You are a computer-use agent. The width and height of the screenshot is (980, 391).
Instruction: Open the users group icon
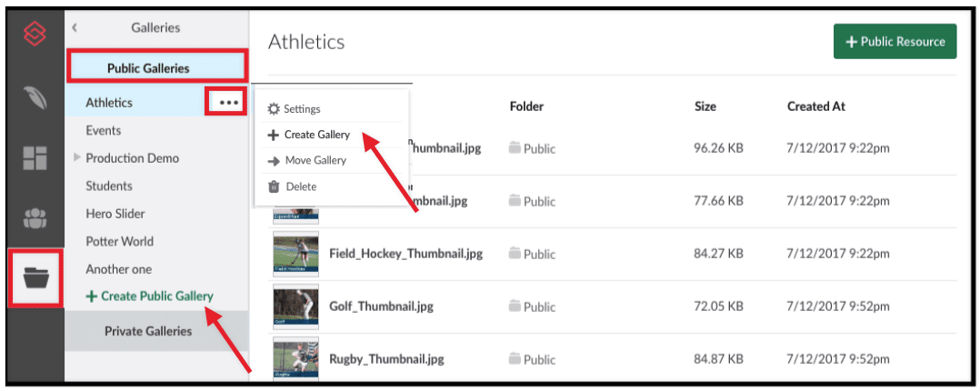click(x=35, y=217)
